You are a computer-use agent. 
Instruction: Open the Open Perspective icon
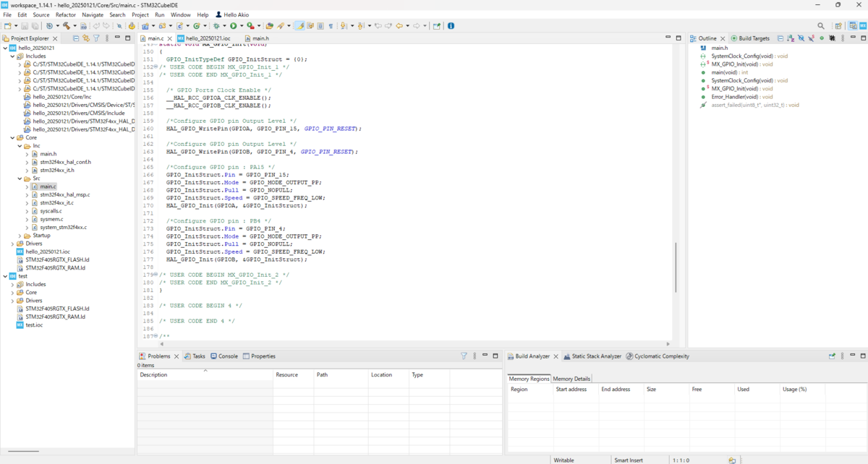(x=838, y=26)
